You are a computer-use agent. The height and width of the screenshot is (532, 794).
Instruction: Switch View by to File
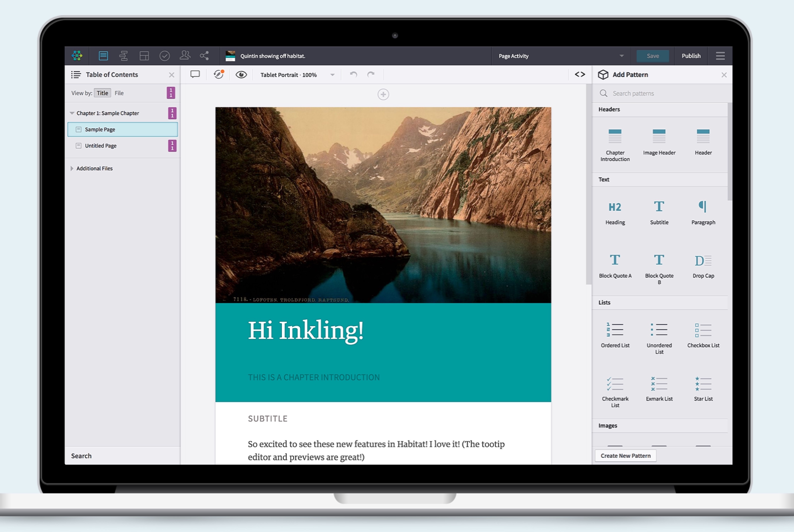click(x=119, y=93)
